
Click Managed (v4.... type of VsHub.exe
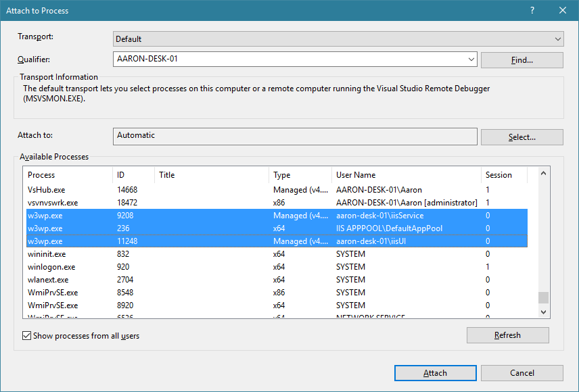point(300,190)
